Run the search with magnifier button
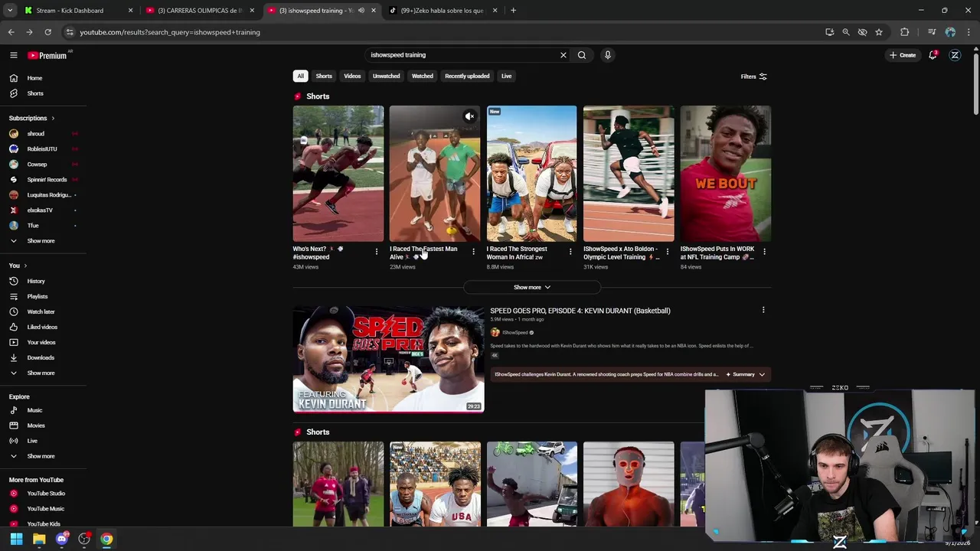Image resolution: width=980 pixels, height=551 pixels. click(582, 55)
